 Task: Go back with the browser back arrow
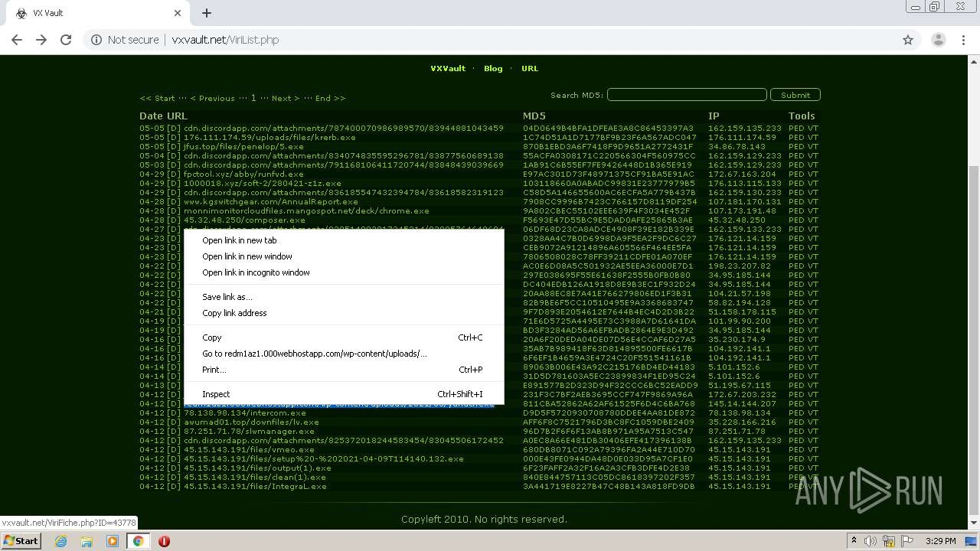pos(17,40)
